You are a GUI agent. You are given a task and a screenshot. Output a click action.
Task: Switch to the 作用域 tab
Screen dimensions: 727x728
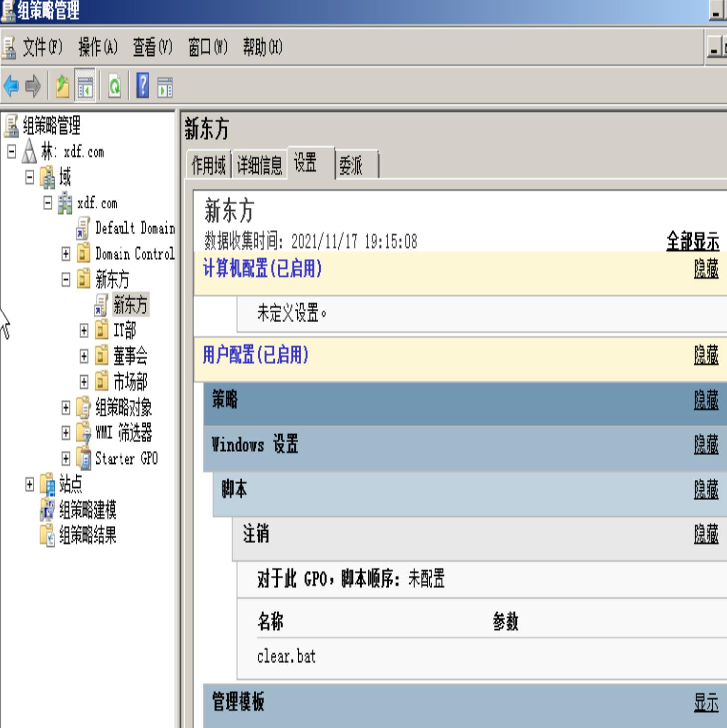209,165
